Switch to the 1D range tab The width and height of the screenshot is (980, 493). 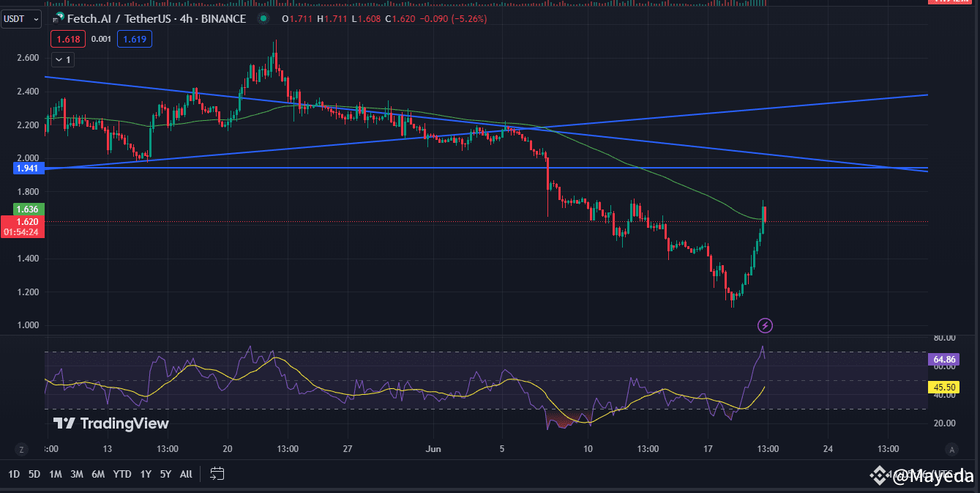(x=12, y=474)
